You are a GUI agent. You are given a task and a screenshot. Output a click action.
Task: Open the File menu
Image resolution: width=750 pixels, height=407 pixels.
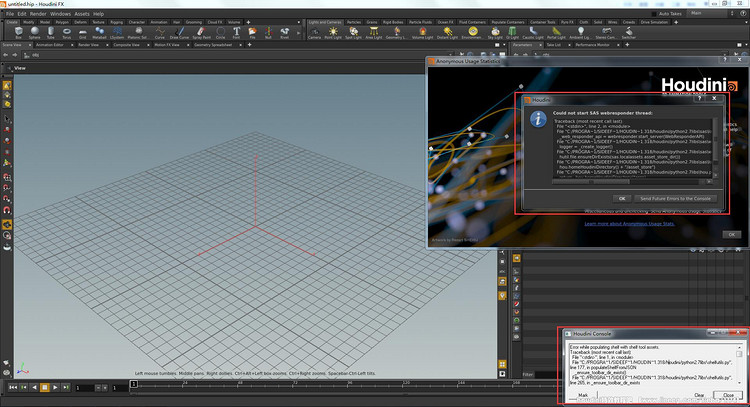pyautogui.click(x=10, y=14)
